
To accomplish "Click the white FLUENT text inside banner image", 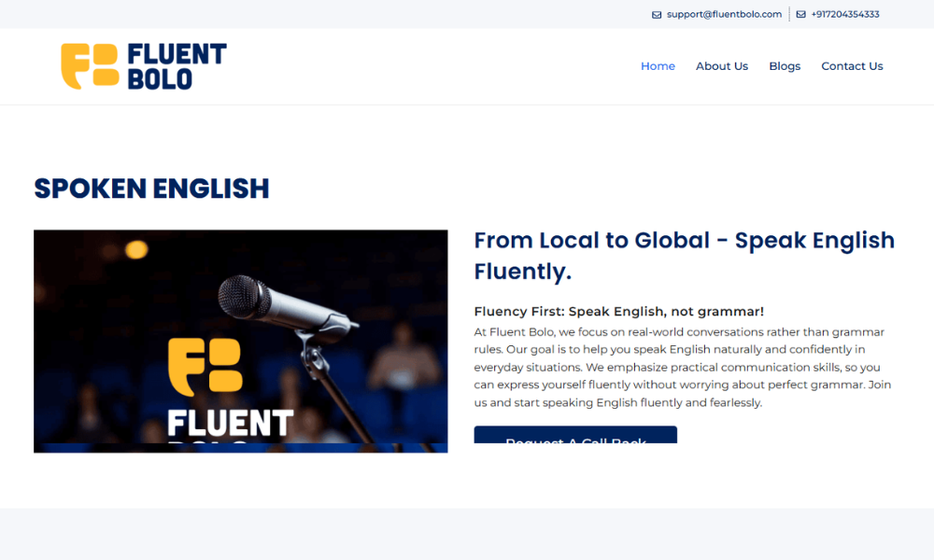I will pyautogui.click(x=230, y=422).
